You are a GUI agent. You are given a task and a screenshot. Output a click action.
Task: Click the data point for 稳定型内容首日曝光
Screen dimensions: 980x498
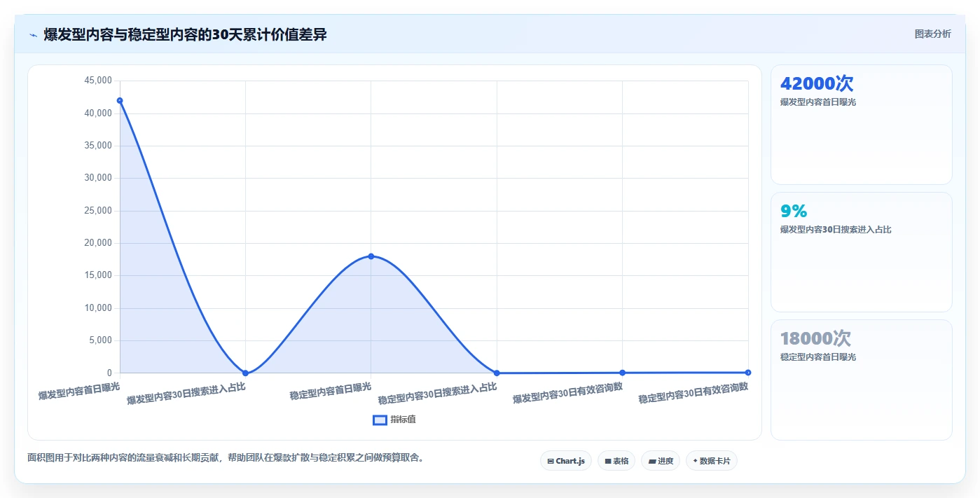coord(371,256)
